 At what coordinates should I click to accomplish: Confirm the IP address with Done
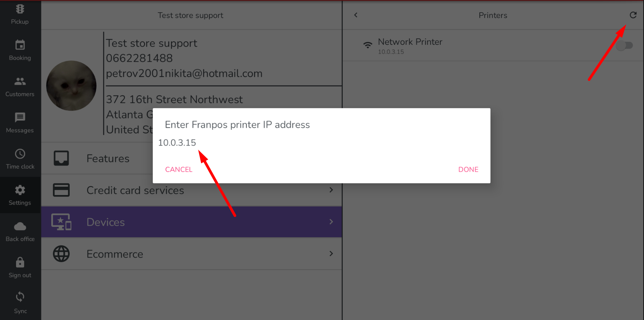click(x=468, y=169)
